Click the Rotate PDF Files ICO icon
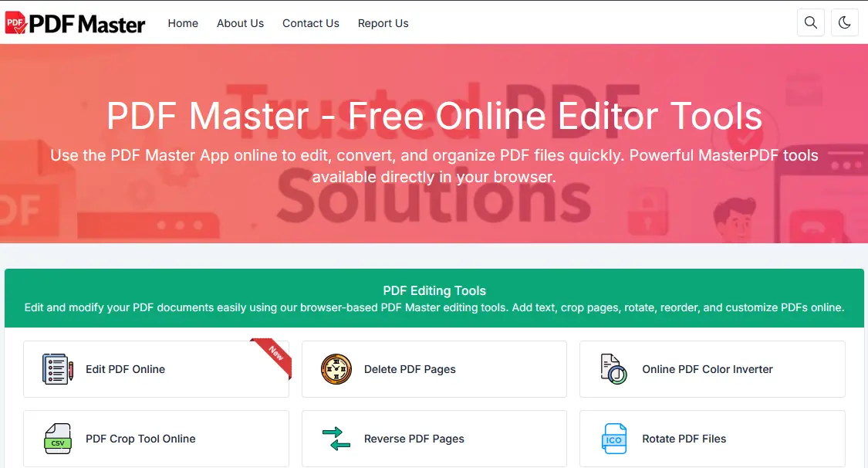Screen dimensions: 868x468 (x=614, y=439)
